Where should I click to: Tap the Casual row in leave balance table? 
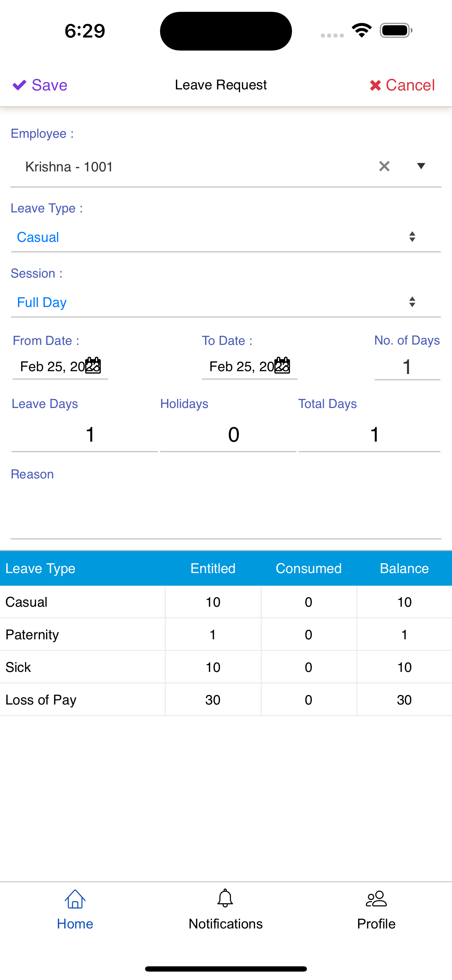click(226, 602)
